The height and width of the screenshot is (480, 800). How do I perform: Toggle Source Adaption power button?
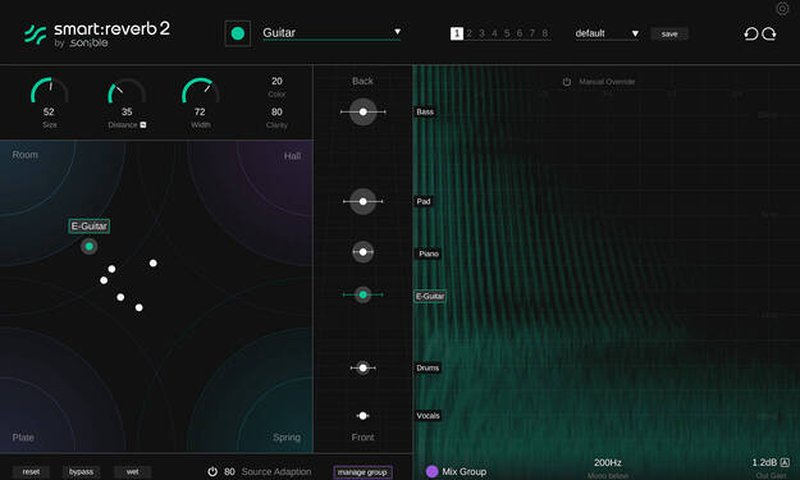[213, 471]
